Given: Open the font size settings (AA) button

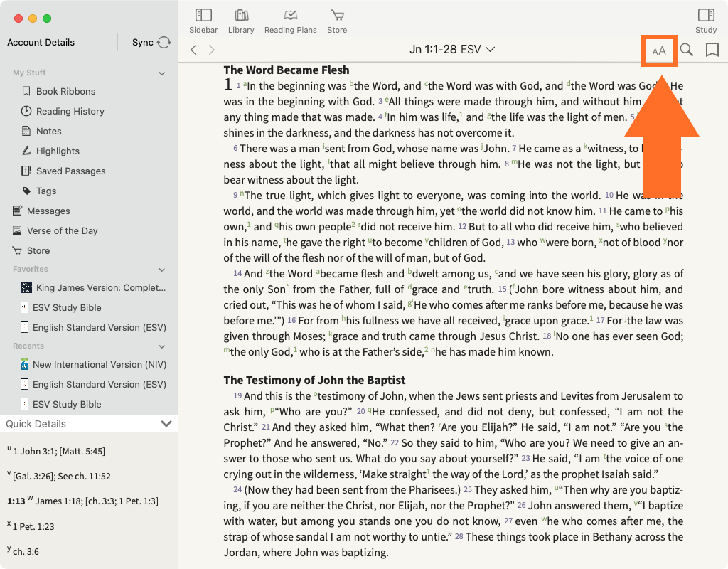Looking at the screenshot, I should pyautogui.click(x=659, y=50).
